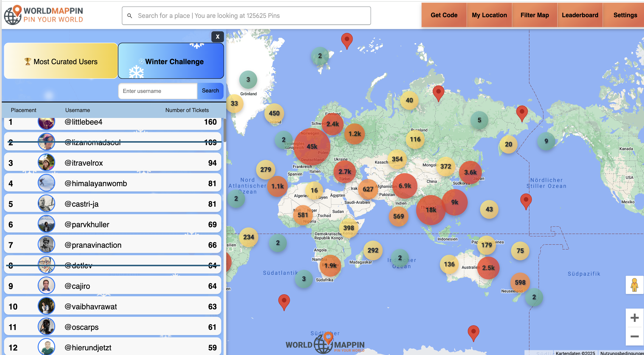Click @pranavinaction username
This screenshot has height=355, width=644.
coord(93,245)
